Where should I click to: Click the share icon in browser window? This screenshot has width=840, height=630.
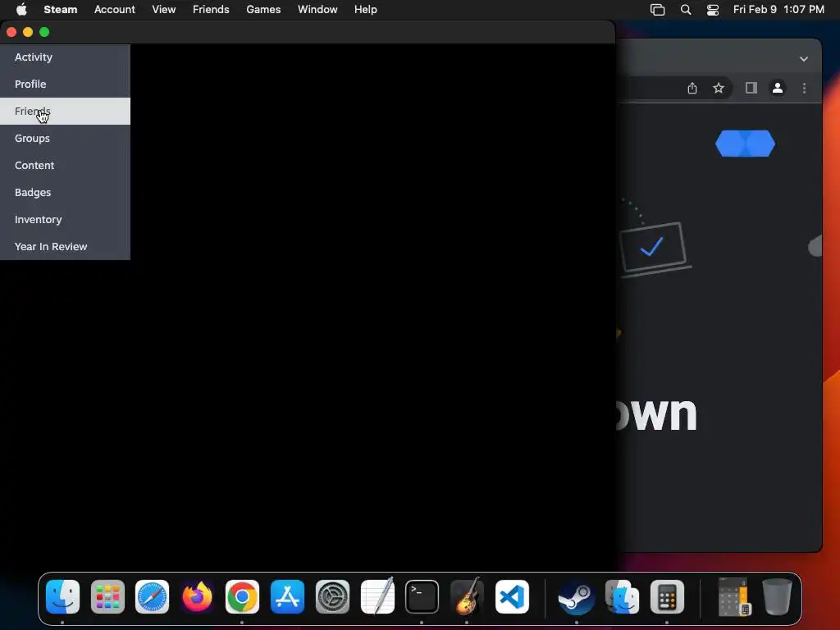point(692,88)
